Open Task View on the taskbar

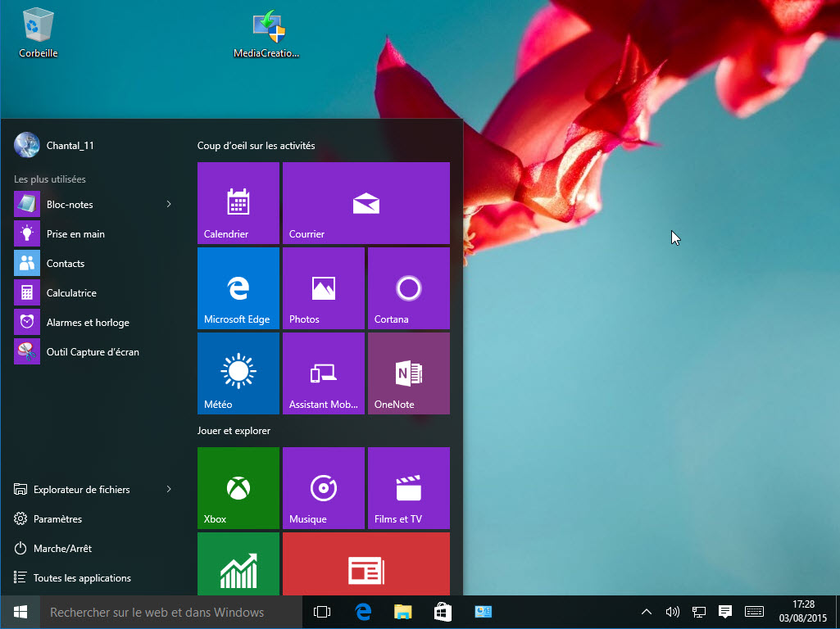click(x=322, y=612)
